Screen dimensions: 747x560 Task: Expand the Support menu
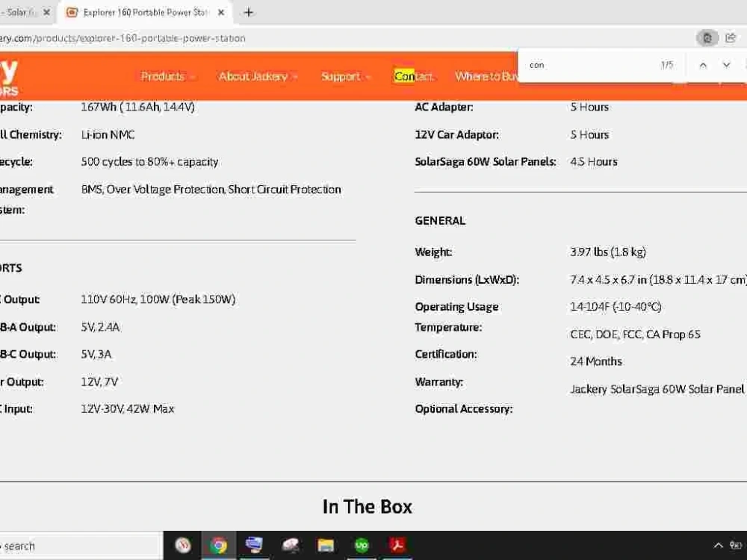point(345,76)
